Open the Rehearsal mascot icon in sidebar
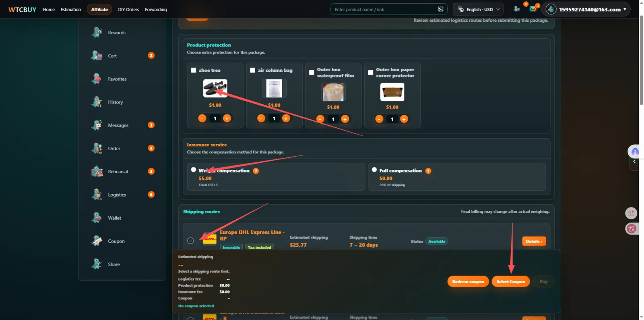This screenshot has width=644, height=320. (97, 171)
